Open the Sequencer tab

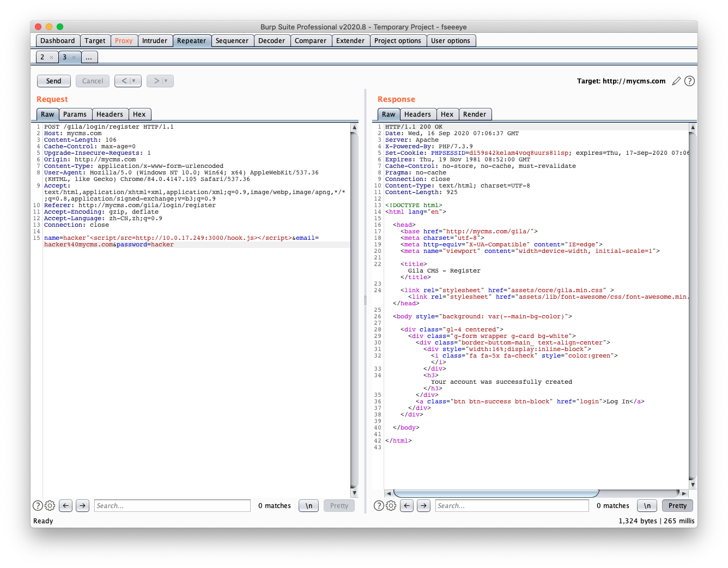tap(232, 41)
